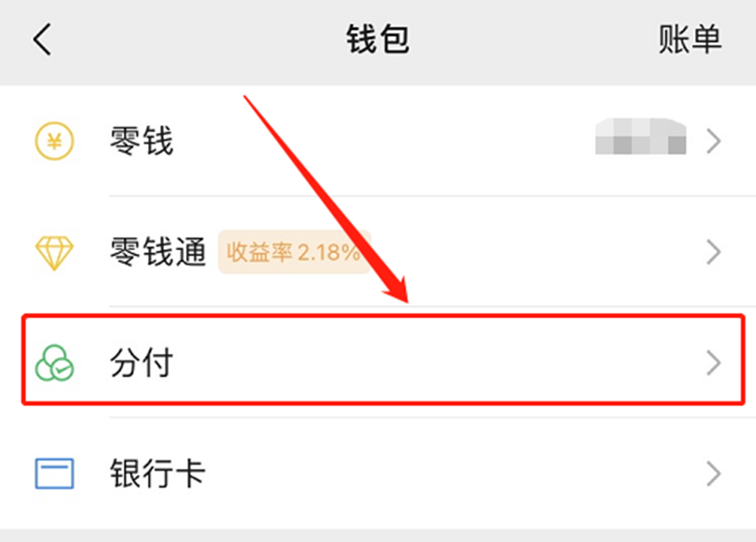Screen dimensions: 756x542
Task: Expand 零钱通 using its right chevron
Action: (713, 252)
